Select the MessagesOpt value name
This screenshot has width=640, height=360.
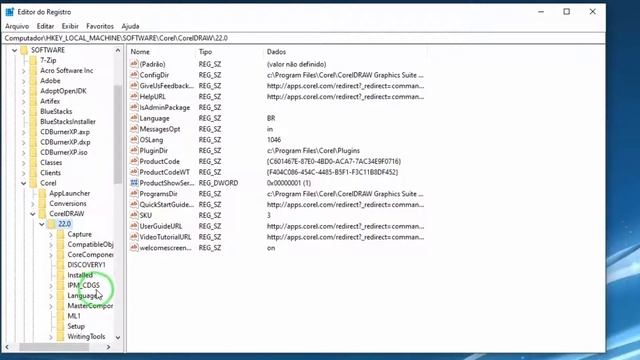click(160, 129)
